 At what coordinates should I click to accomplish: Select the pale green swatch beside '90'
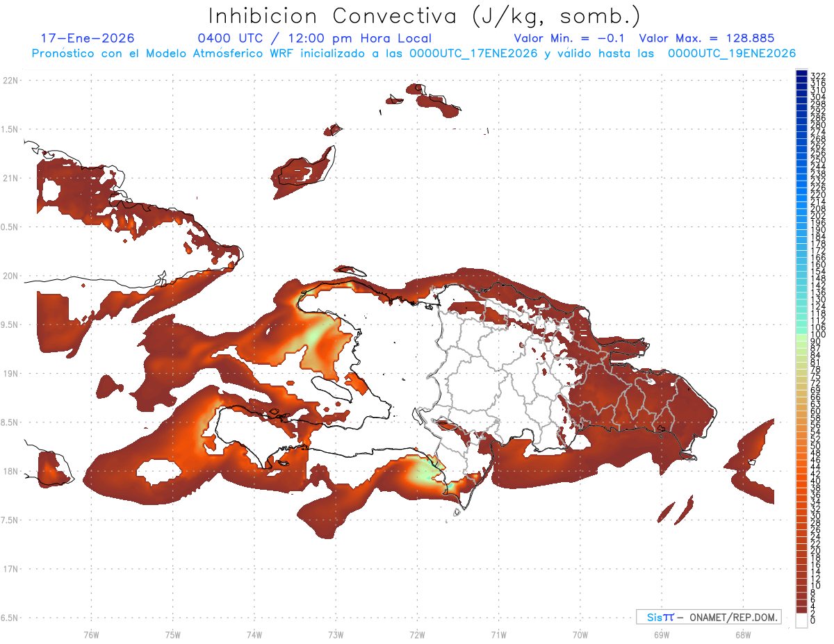[801, 338]
